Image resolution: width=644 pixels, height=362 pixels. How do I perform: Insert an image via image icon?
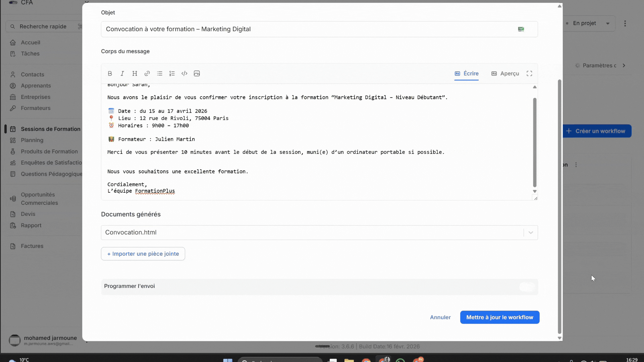click(x=197, y=73)
